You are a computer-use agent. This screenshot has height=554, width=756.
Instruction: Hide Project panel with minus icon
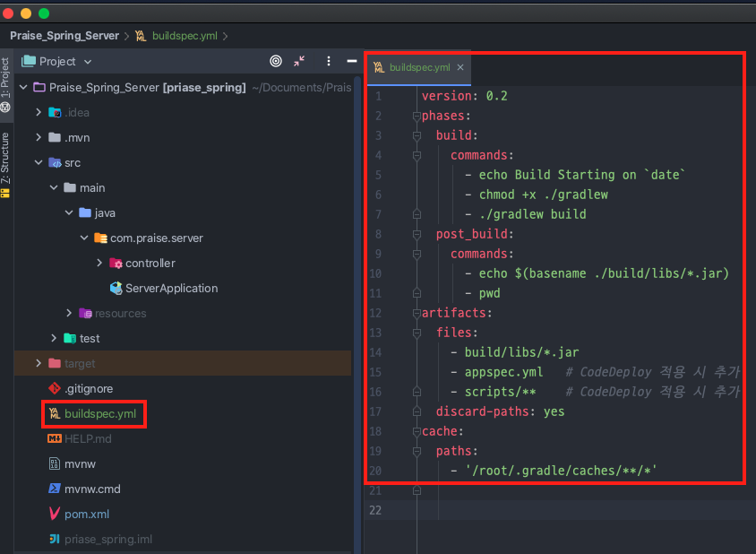click(x=351, y=61)
